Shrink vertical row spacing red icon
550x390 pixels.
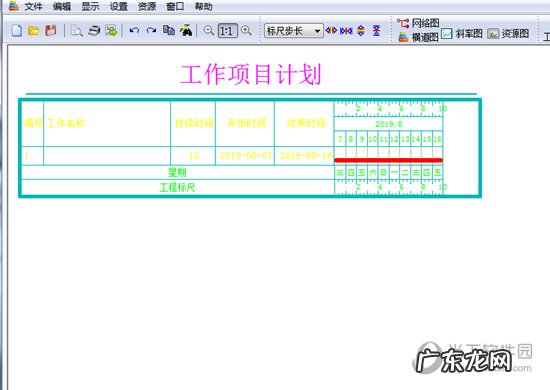click(376, 31)
